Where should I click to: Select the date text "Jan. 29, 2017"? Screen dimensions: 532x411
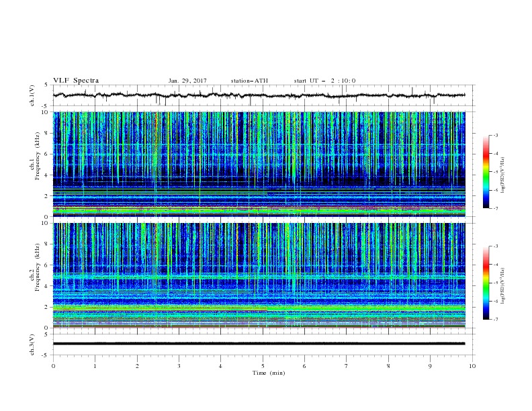187,81
